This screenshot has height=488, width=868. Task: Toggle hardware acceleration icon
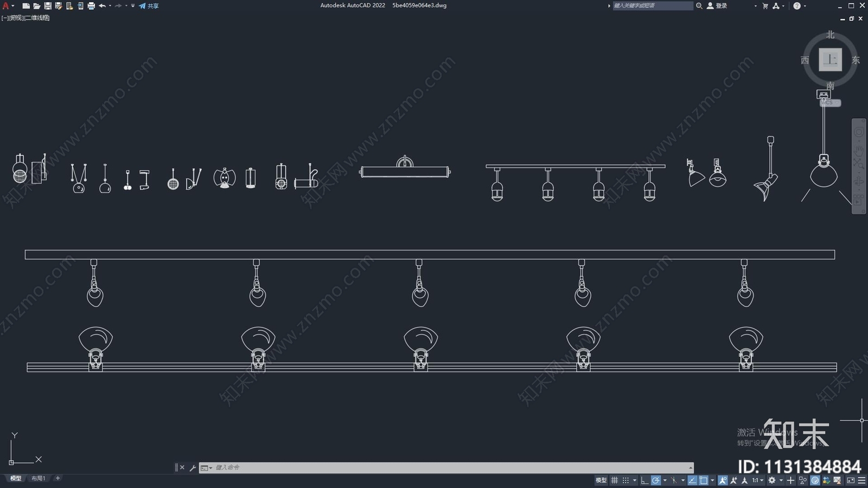815,480
